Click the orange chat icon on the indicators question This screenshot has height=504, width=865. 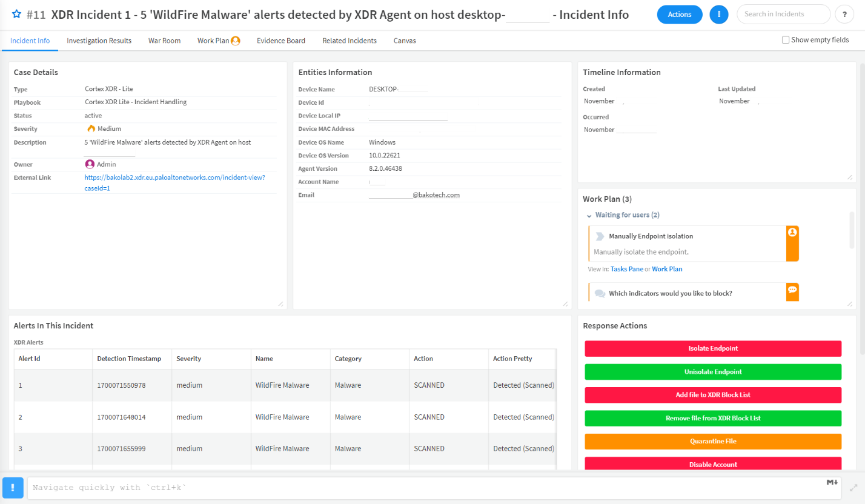coord(792,290)
